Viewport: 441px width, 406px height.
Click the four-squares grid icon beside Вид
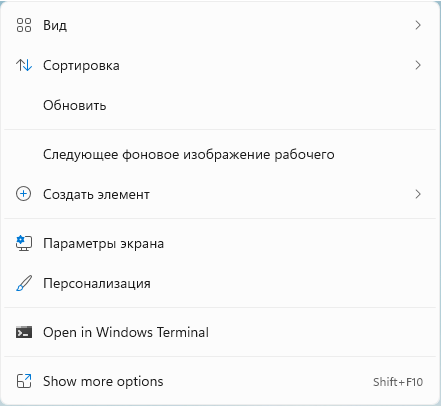pos(24,25)
